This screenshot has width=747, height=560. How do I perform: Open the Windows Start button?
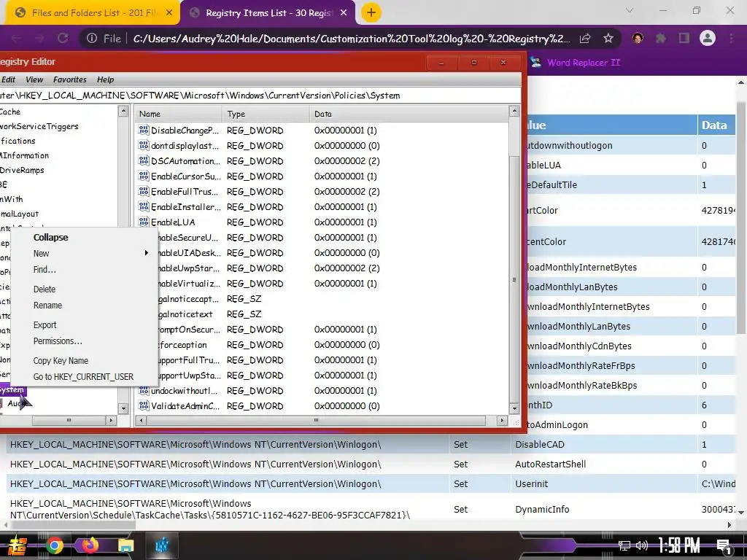(x=17, y=545)
